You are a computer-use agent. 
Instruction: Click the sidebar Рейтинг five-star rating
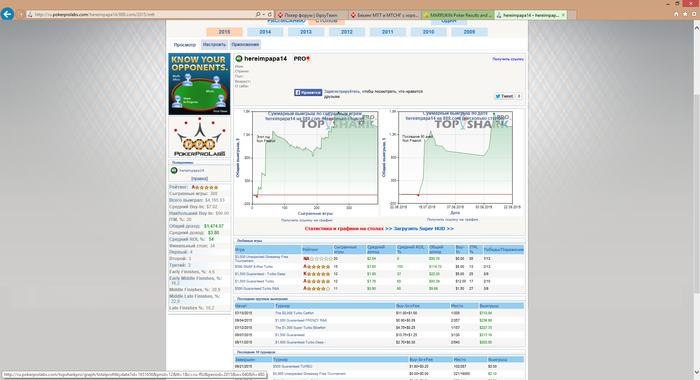[x=205, y=187]
